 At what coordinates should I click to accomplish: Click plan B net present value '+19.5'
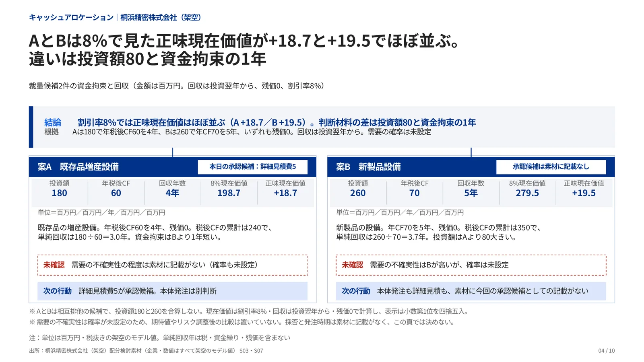584,193
